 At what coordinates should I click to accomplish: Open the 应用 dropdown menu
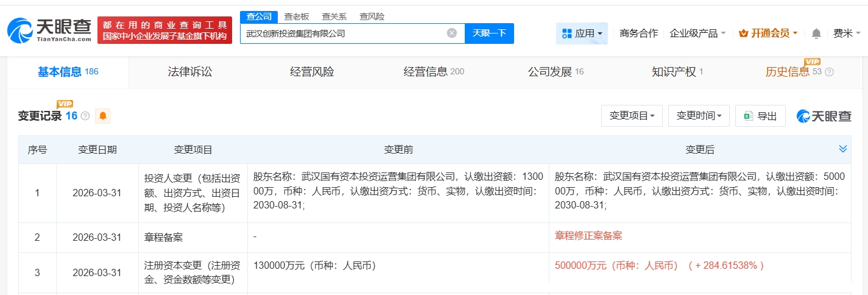point(582,34)
